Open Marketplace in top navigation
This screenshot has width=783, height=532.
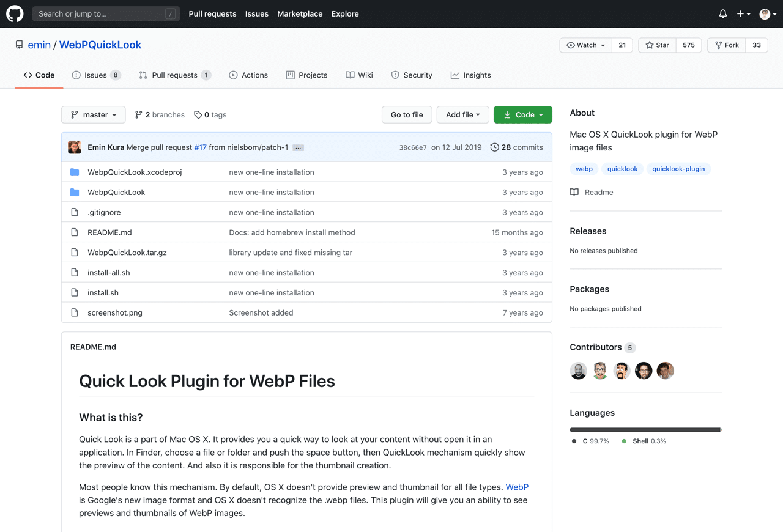[300, 13]
